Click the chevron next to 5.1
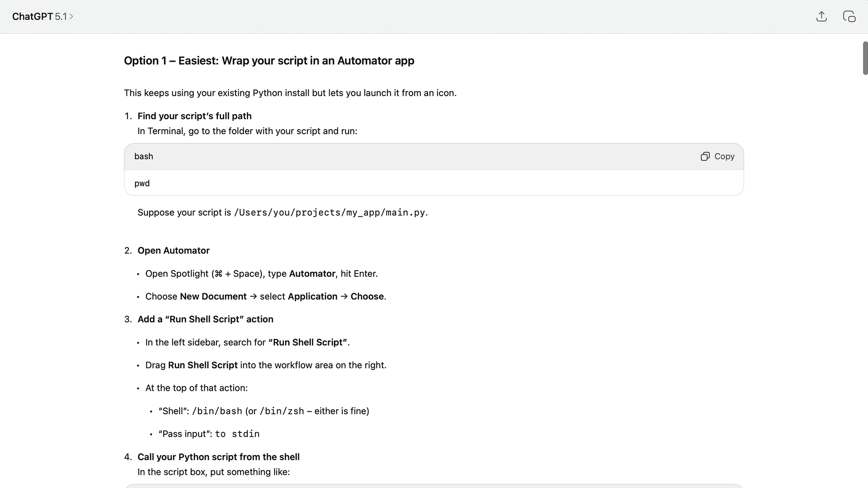The height and width of the screenshot is (488, 868). pyautogui.click(x=71, y=17)
